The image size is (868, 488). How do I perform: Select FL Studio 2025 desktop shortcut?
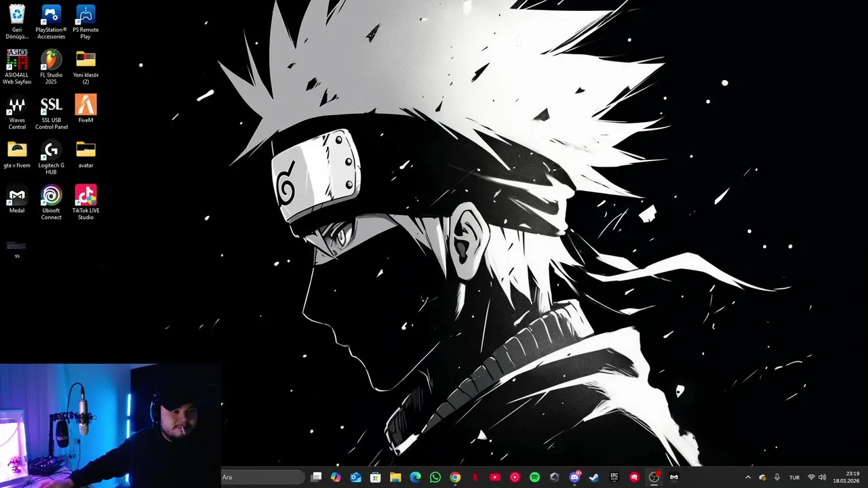51,67
